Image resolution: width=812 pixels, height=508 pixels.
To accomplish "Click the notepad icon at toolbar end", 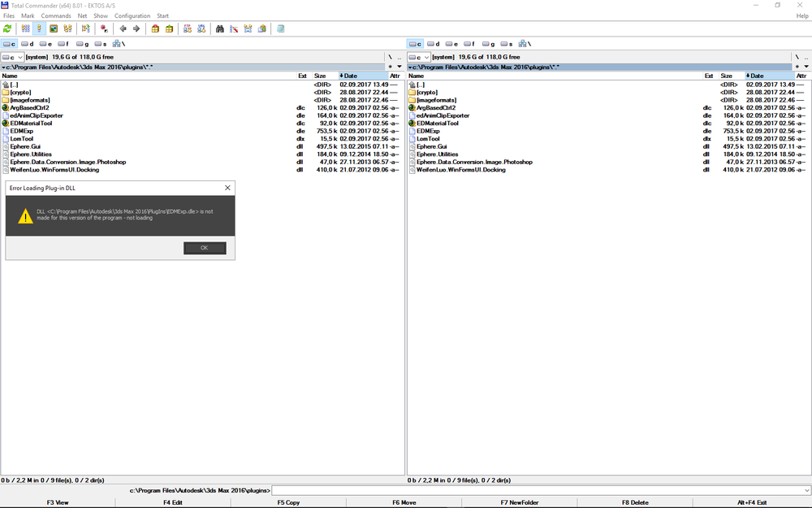I will click(x=280, y=29).
